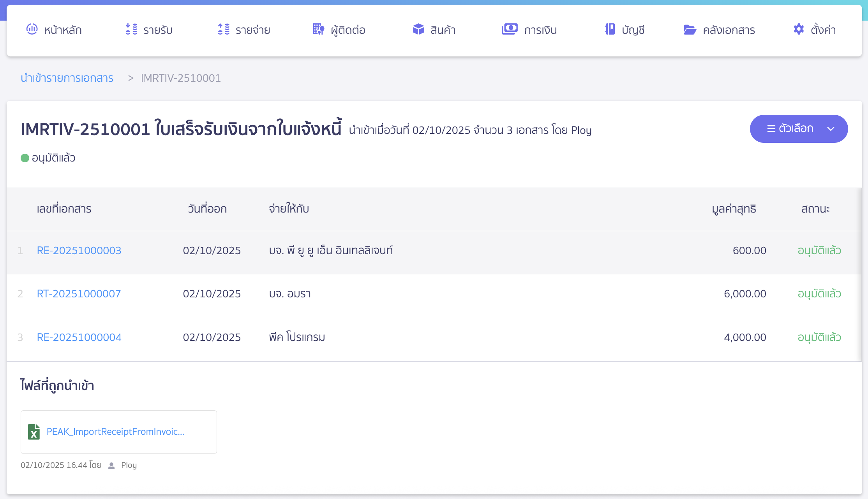
Task: Open document RE-20251000003
Action: coord(79,250)
